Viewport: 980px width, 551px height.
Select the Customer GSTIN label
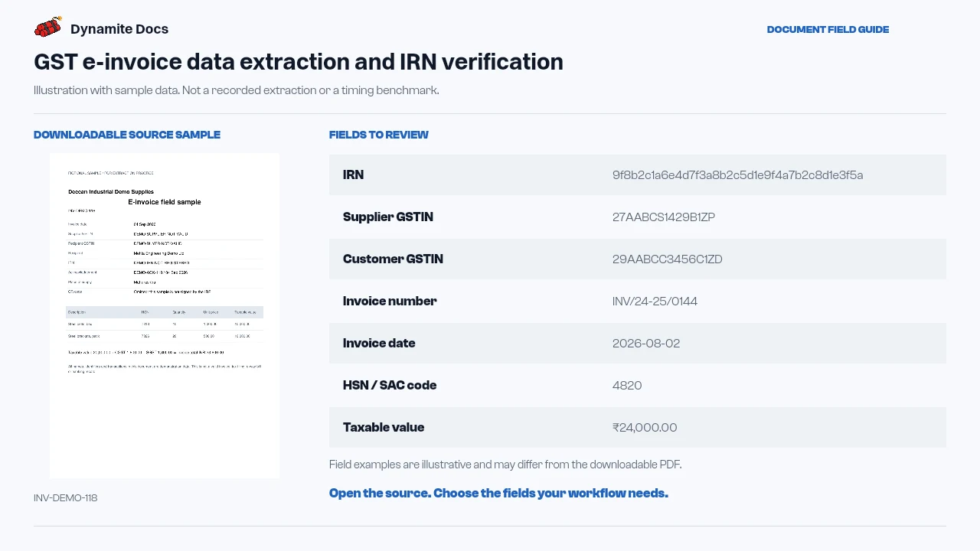click(x=393, y=259)
